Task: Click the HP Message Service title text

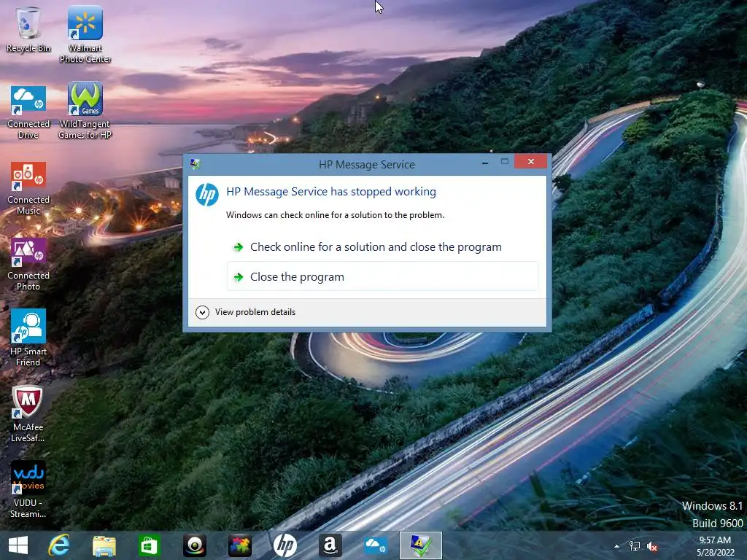Action: (x=367, y=165)
